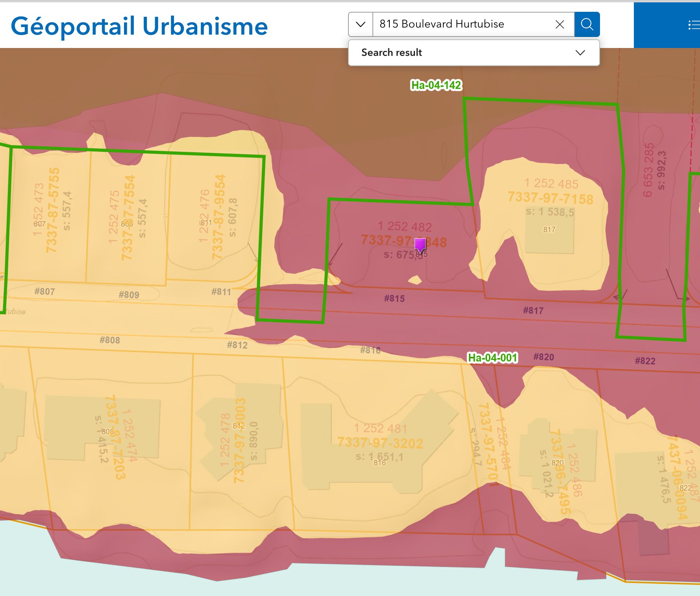Screen dimensions: 700x596
Task: Select lot 1 252 485 parcel label
Action: tap(551, 183)
